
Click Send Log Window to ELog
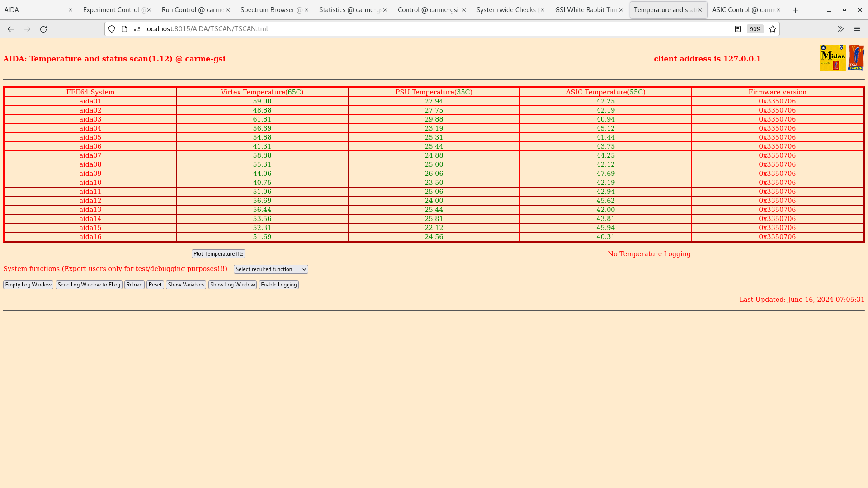(x=89, y=284)
